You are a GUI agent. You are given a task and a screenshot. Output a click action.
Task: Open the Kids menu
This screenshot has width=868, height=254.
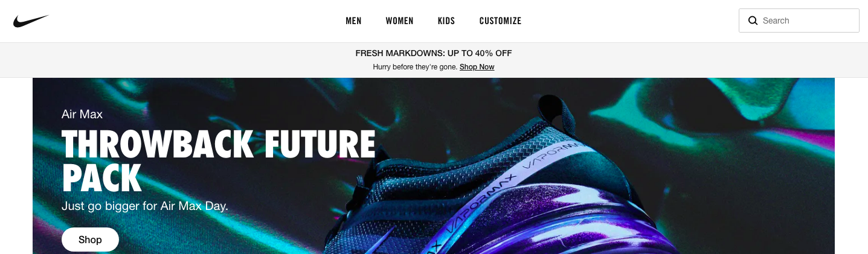(x=446, y=21)
